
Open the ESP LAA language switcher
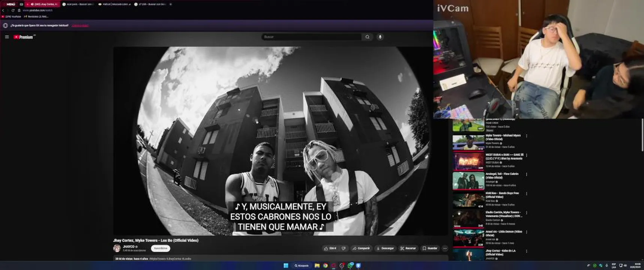[614, 265]
